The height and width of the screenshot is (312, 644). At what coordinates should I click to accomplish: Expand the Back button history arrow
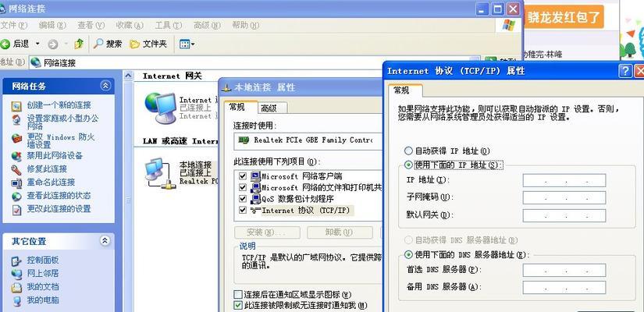coord(37,44)
